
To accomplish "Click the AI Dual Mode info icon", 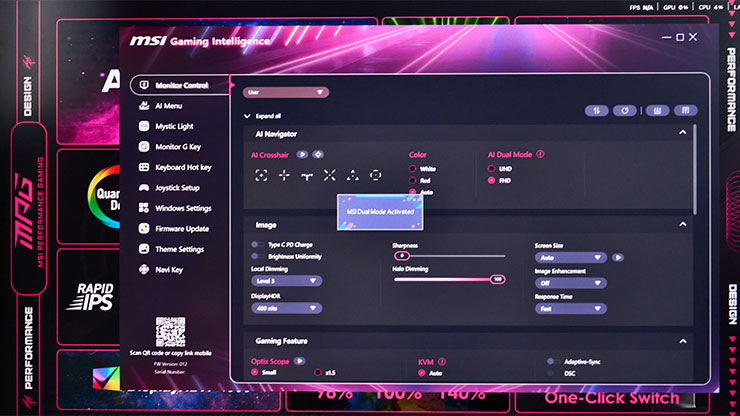I will [x=540, y=155].
